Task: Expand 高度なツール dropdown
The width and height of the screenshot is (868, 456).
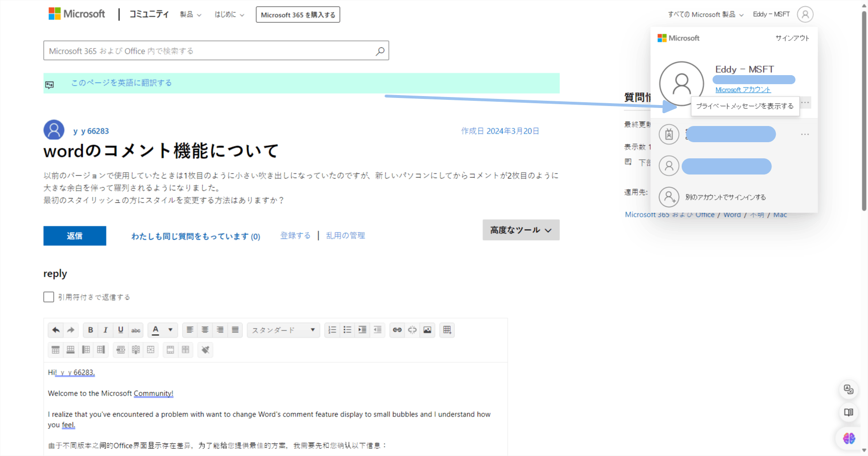Action: (x=521, y=230)
